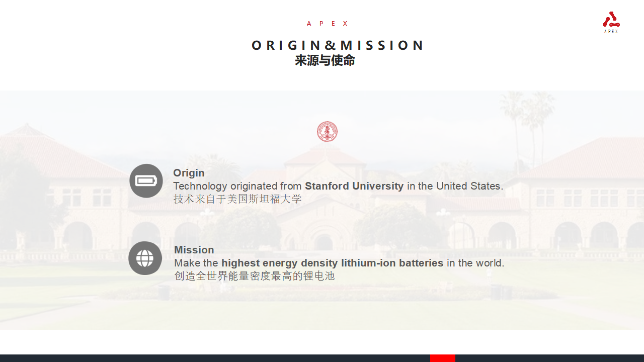This screenshot has height=362, width=644.
Task: Select the 'highest energy density lithium-ion batteries' sentence
Action: (339, 263)
